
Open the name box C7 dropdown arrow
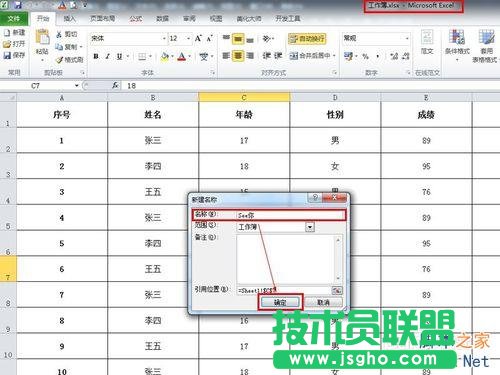(x=76, y=86)
